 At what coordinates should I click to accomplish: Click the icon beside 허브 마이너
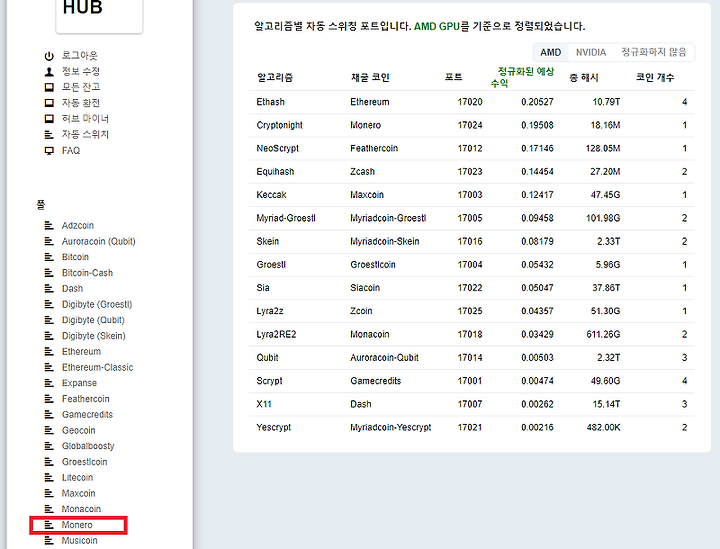pyautogui.click(x=49, y=119)
